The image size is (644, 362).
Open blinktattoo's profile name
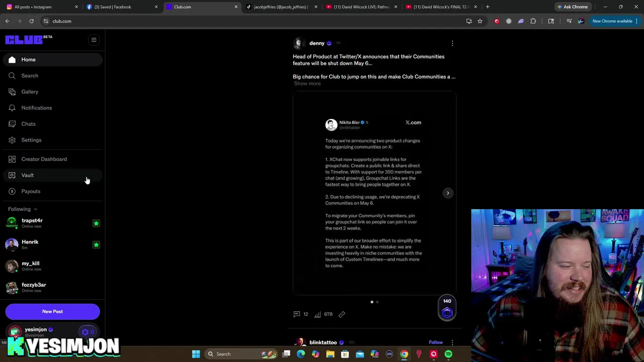323,342
